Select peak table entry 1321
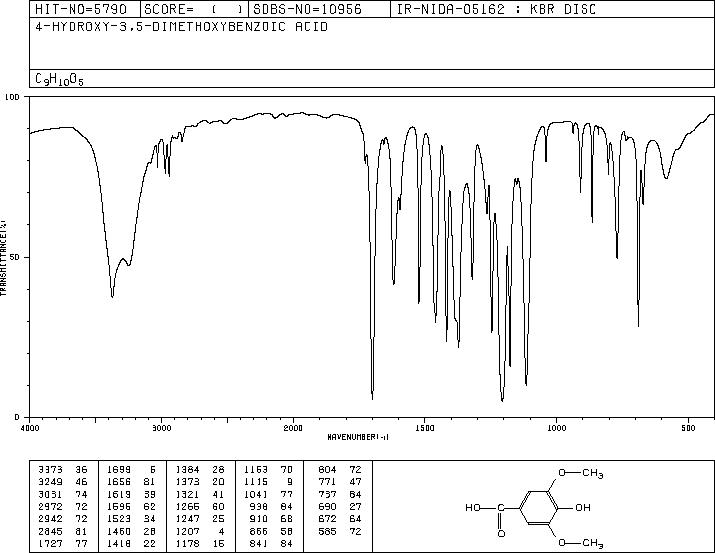Screen dimensions: 715x553 point(200,494)
